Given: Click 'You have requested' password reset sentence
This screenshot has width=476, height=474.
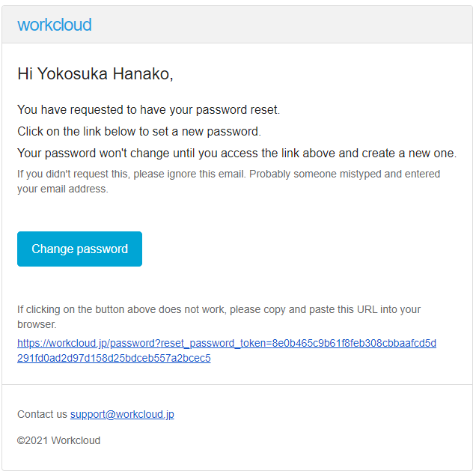Looking at the screenshot, I should pyautogui.click(x=148, y=110).
